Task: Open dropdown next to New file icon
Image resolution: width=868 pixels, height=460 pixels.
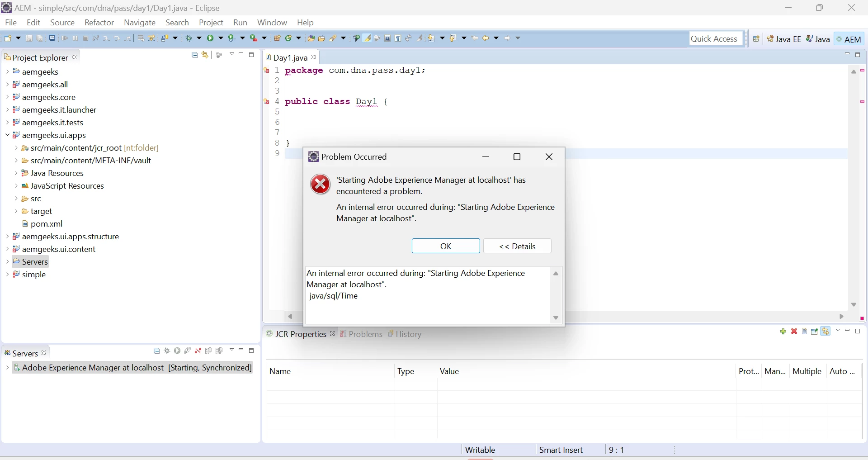Action: pyautogui.click(x=18, y=38)
